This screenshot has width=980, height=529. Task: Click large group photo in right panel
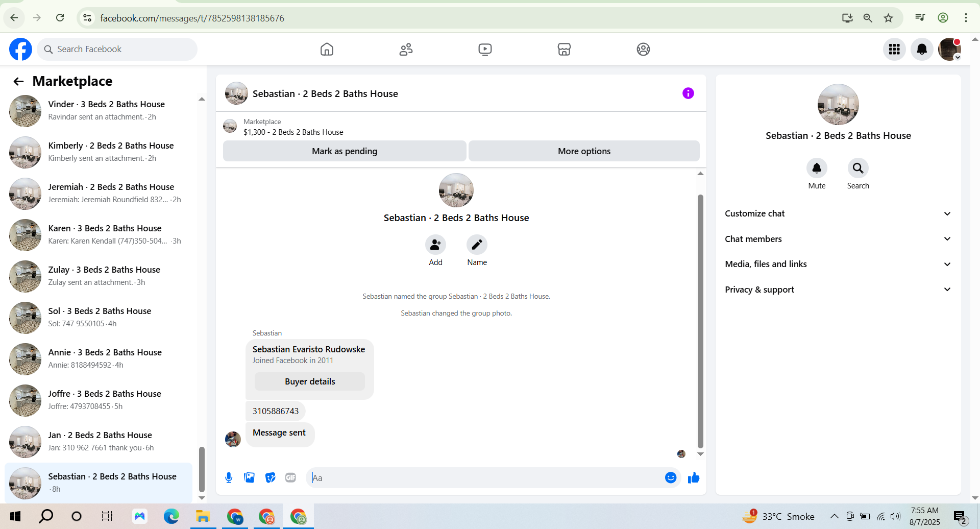(838, 104)
